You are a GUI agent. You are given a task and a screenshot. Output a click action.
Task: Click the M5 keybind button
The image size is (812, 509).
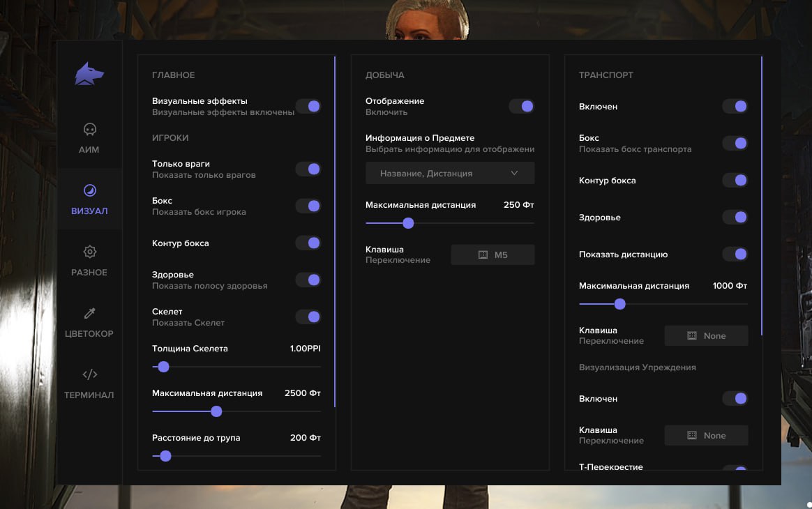coord(493,254)
